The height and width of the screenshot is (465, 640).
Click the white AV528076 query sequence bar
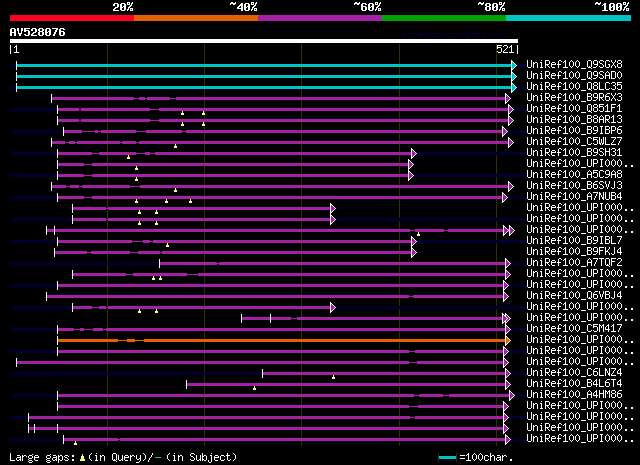click(x=264, y=41)
